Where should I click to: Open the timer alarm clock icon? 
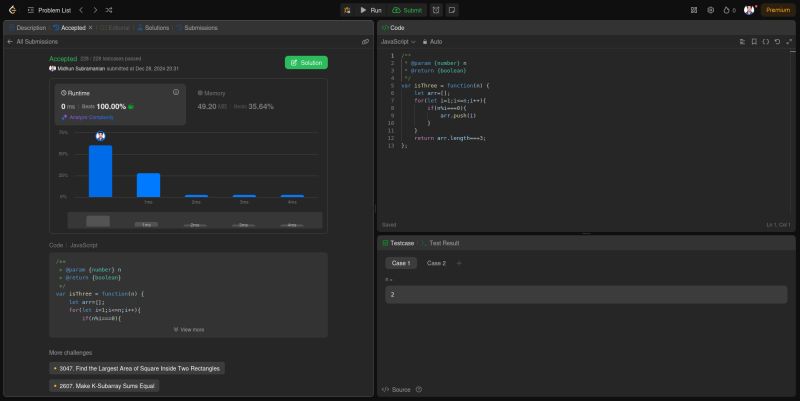(x=436, y=9)
